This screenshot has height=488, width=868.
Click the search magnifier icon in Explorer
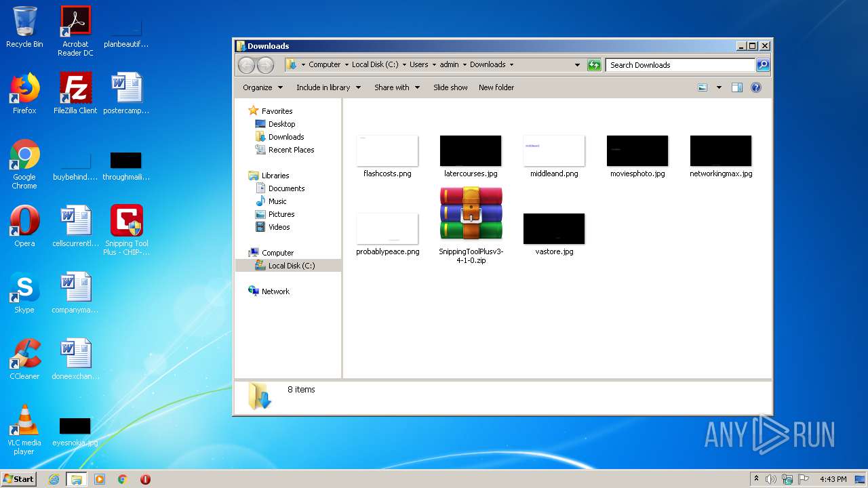762,65
